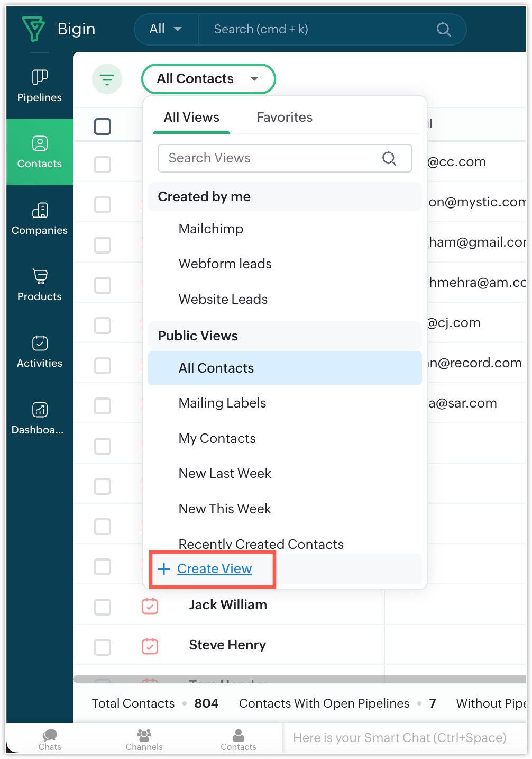Open the Activities module
This screenshot has height=759, width=532.
tap(40, 351)
